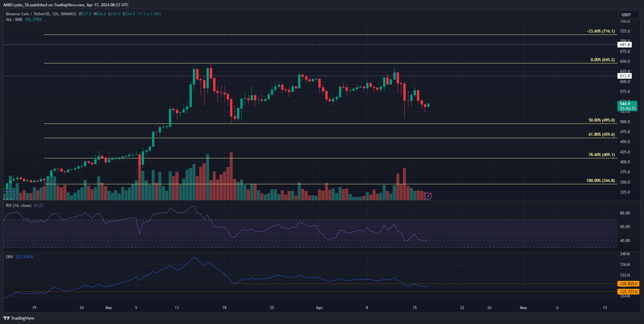
Task: Click the RSI value 41.03
Action: (39, 205)
